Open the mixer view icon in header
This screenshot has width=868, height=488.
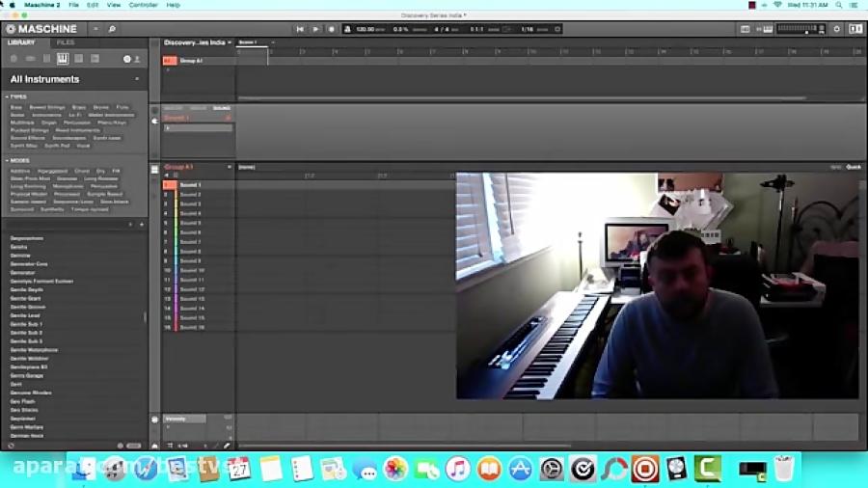click(x=746, y=29)
